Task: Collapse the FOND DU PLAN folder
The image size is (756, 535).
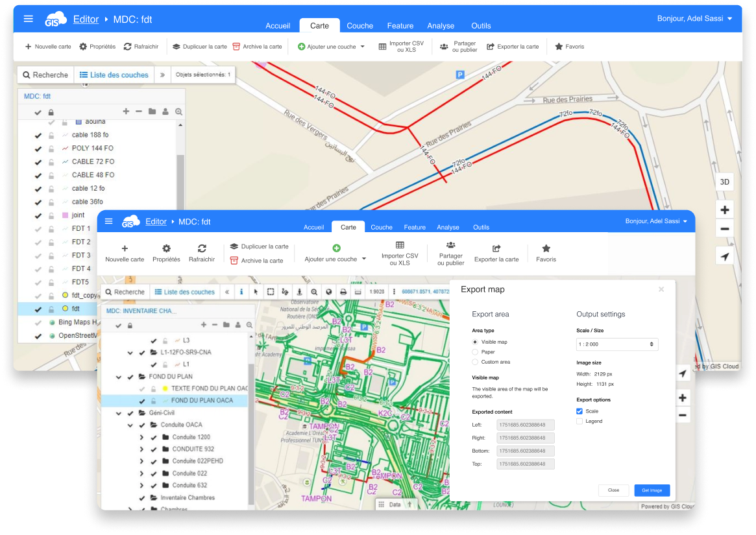Action: point(119,377)
